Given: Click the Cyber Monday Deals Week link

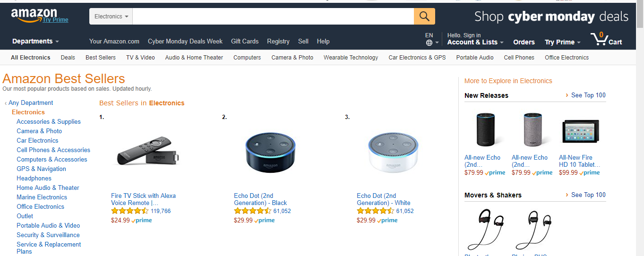Looking at the screenshot, I should pos(185,42).
